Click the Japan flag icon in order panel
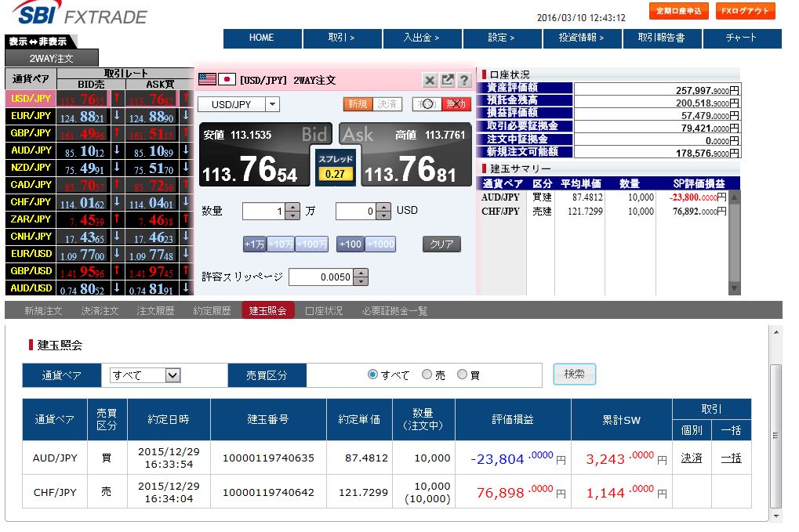799x532 pixels. click(x=227, y=79)
